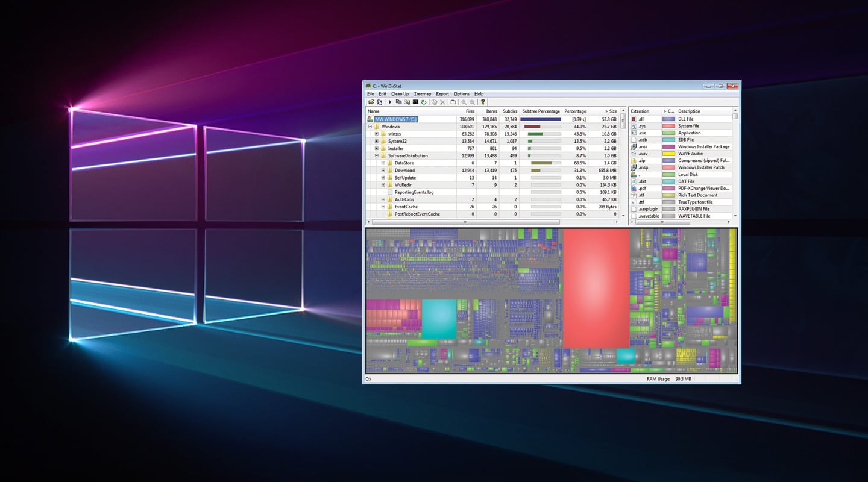Expand the System32 folder node

point(377,141)
